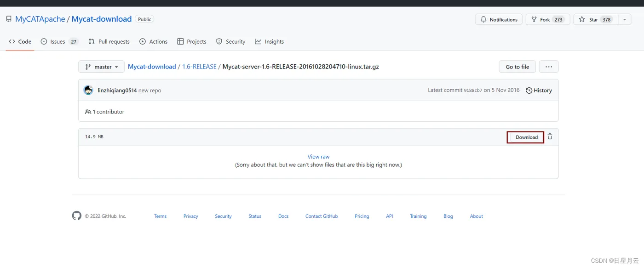This screenshot has width=644, height=267.
Task: Click the 14.9 MB file size text
Action: (94, 137)
